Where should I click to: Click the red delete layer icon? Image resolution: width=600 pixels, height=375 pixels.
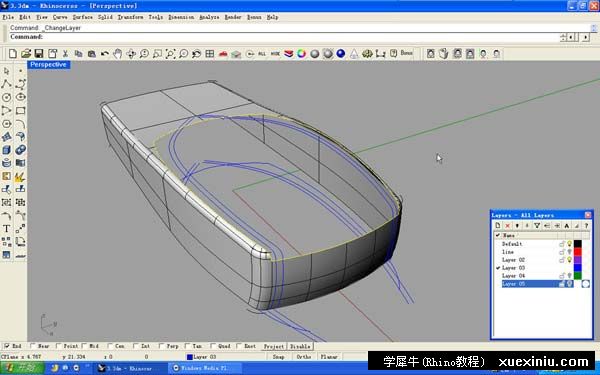click(x=508, y=226)
